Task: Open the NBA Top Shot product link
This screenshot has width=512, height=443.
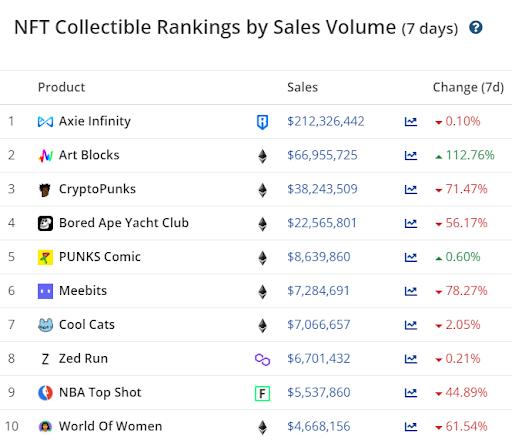Action: pos(100,393)
